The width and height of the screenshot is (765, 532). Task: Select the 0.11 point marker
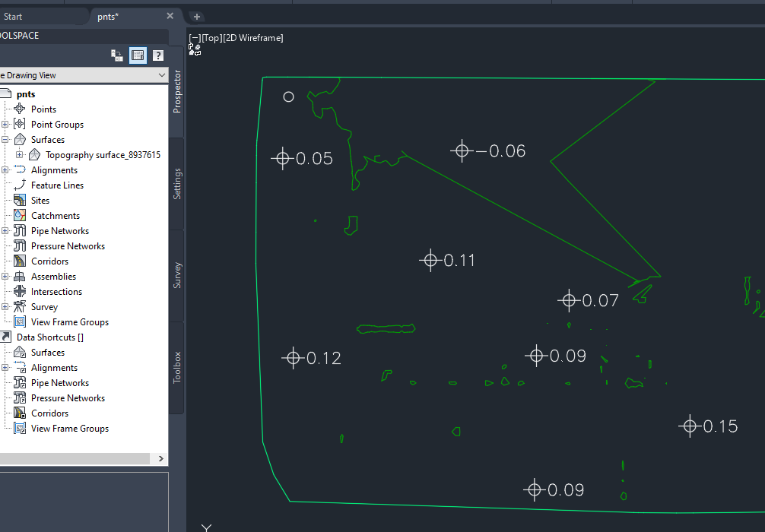click(430, 261)
